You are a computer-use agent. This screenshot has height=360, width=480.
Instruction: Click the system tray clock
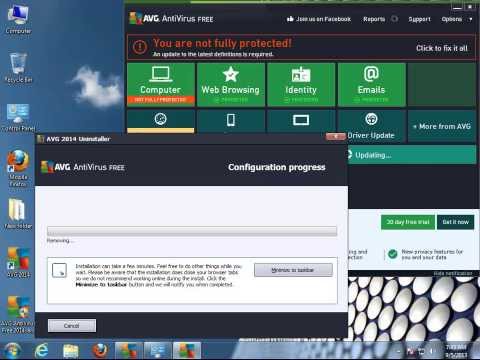[x=456, y=351]
